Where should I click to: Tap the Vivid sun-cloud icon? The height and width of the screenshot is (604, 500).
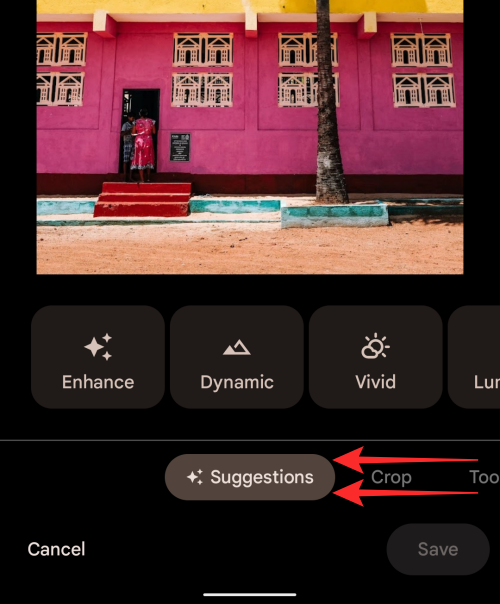375,346
